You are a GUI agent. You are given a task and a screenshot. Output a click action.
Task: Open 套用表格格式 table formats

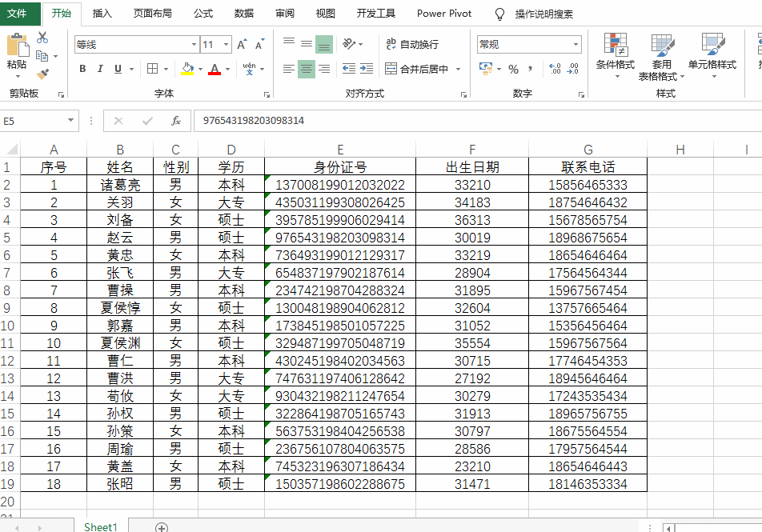click(x=661, y=57)
